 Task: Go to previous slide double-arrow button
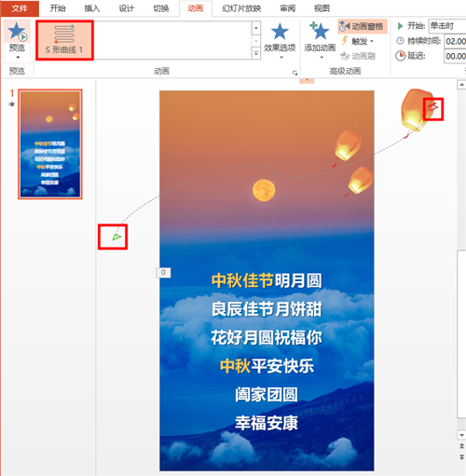(x=461, y=446)
